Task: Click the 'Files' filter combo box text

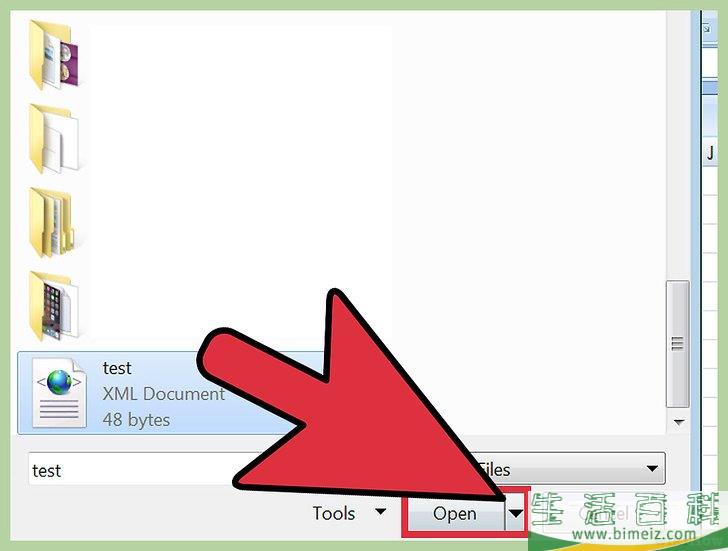Action: [494, 470]
